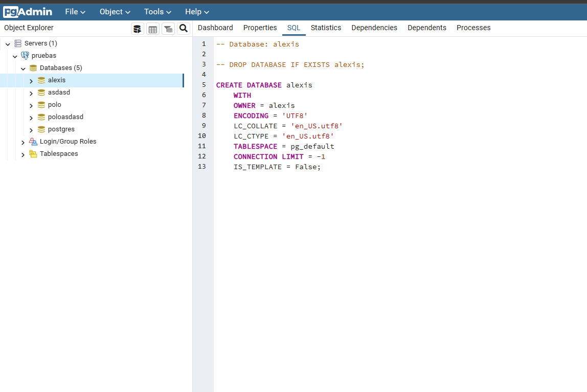Open the Help menu

[x=197, y=12]
